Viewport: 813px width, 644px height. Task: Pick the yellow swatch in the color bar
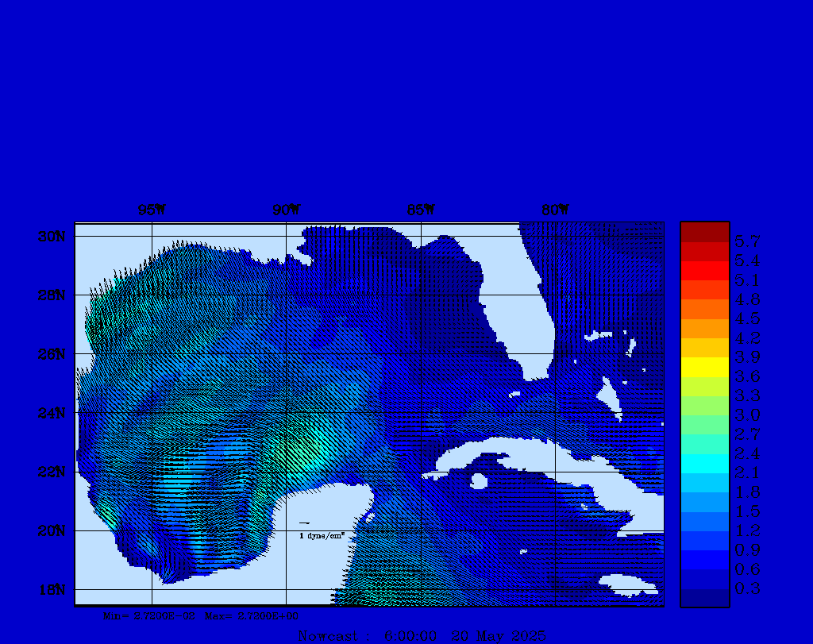704,367
